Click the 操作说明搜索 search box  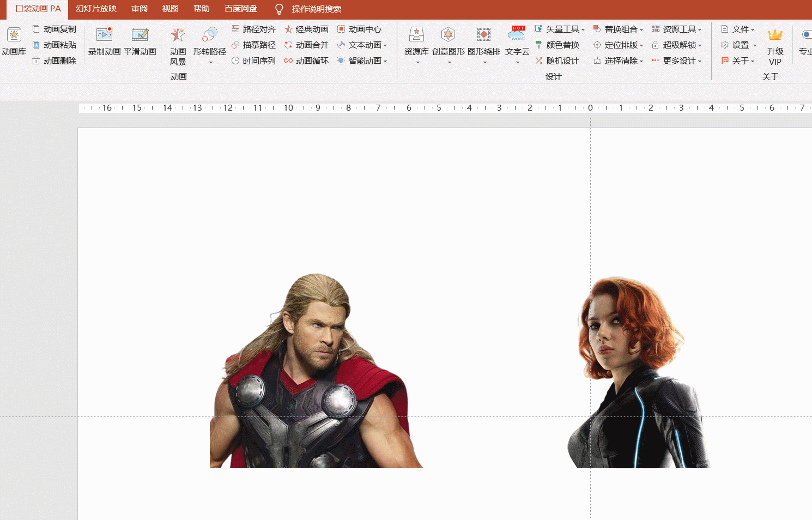(317, 9)
